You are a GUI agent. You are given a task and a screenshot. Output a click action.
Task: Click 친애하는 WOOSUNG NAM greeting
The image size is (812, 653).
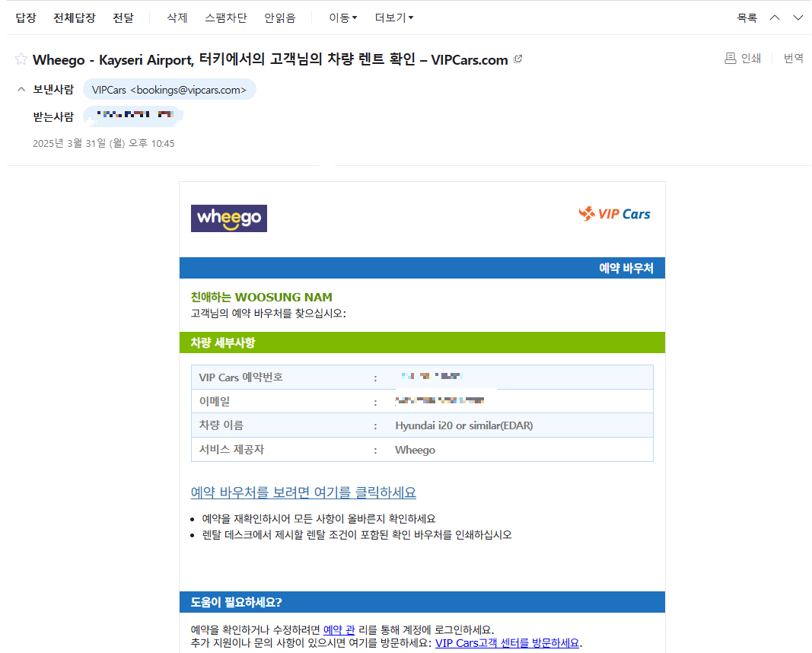click(262, 298)
